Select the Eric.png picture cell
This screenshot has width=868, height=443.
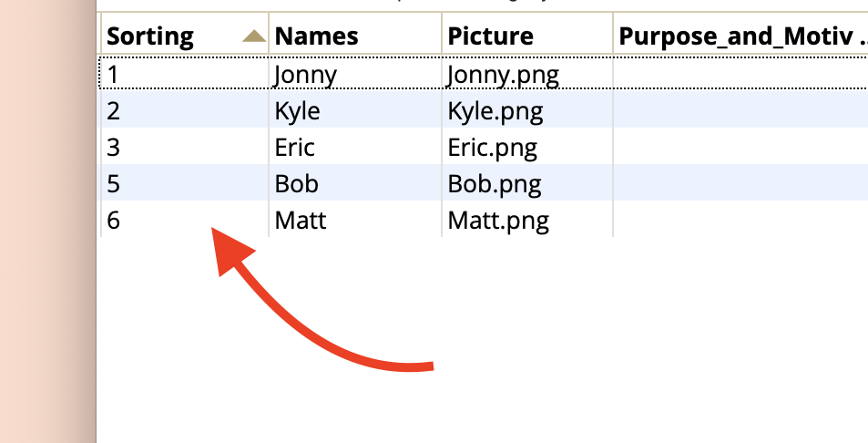coord(527,146)
